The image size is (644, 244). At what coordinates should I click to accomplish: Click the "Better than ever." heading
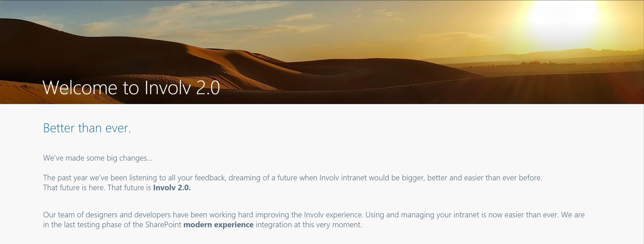pyautogui.click(x=87, y=128)
